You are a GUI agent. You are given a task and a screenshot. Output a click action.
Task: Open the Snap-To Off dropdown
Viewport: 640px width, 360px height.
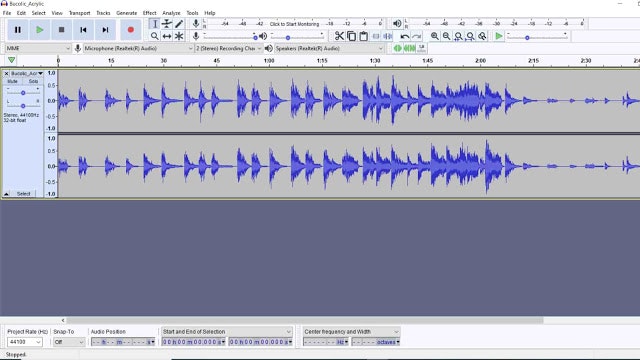[69, 342]
